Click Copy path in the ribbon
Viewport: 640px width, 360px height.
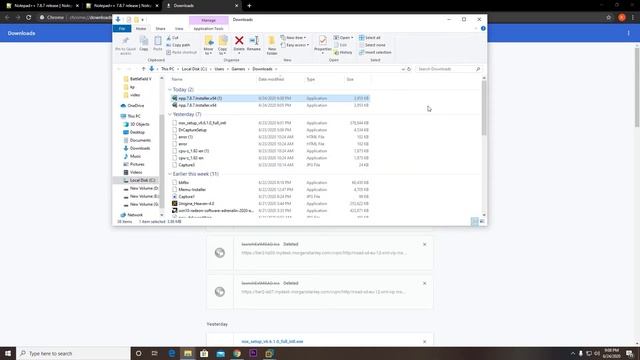pyautogui.click(x=178, y=45)
